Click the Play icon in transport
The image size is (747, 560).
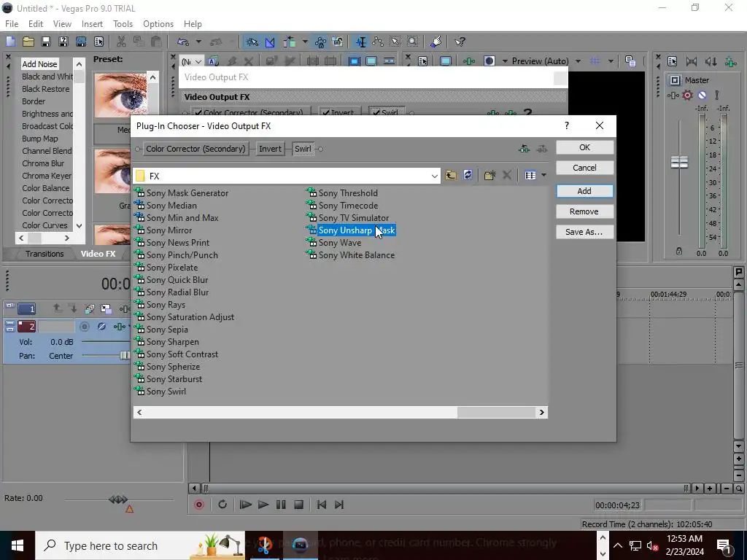click(263, 505)
